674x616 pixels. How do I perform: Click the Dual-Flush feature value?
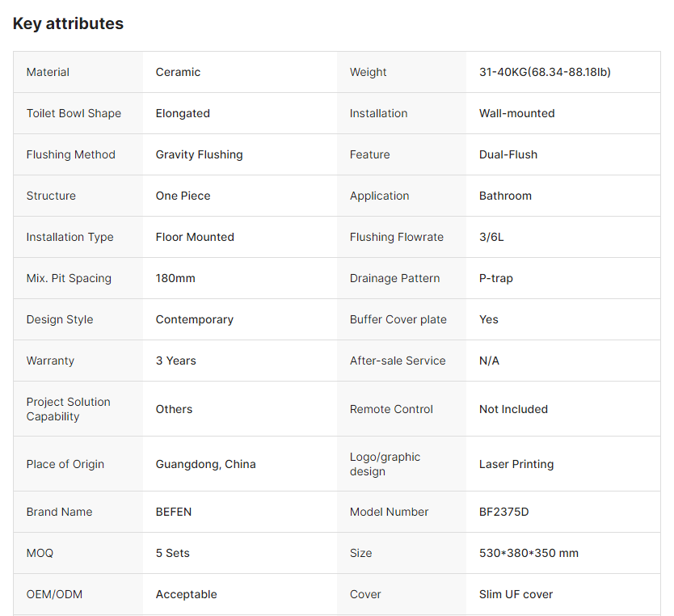508,154
